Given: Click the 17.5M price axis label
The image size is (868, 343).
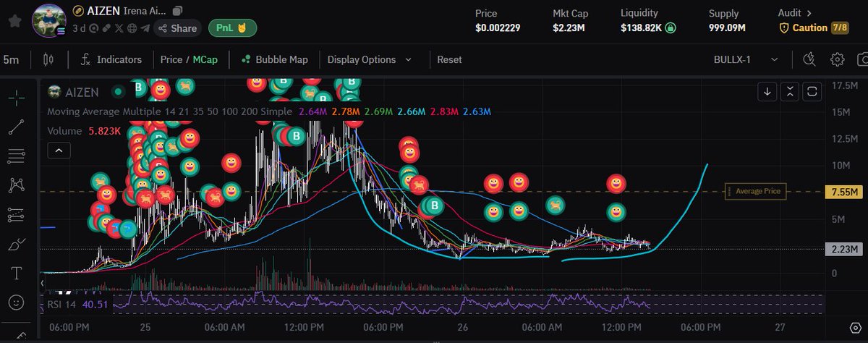Looking at the screenshot, I should point(846,85).
